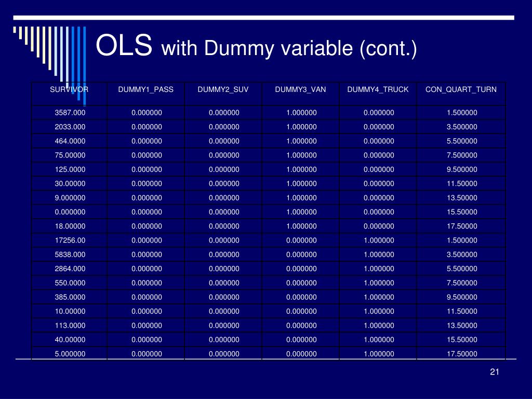Click the SURVIVOR value 17256.00

(x=70, y=241)
